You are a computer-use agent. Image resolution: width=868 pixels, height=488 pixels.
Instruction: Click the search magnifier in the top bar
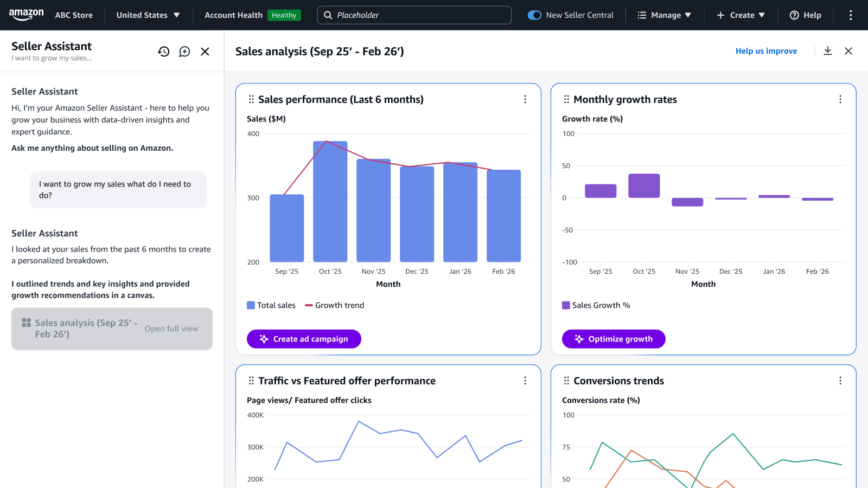pos(328,15)
